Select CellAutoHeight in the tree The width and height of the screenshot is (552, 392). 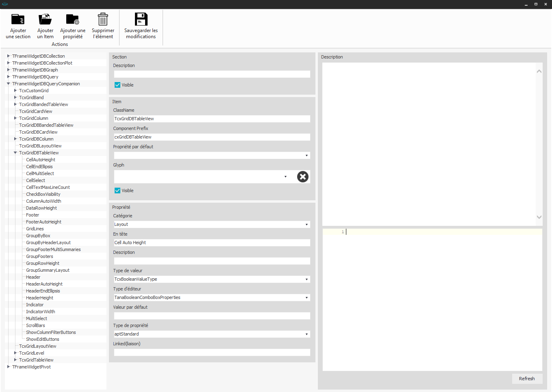(41, 160)
